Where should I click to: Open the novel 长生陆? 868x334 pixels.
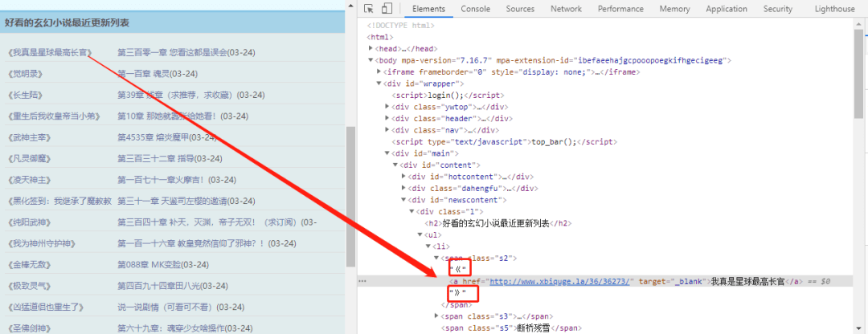point(26,95)
